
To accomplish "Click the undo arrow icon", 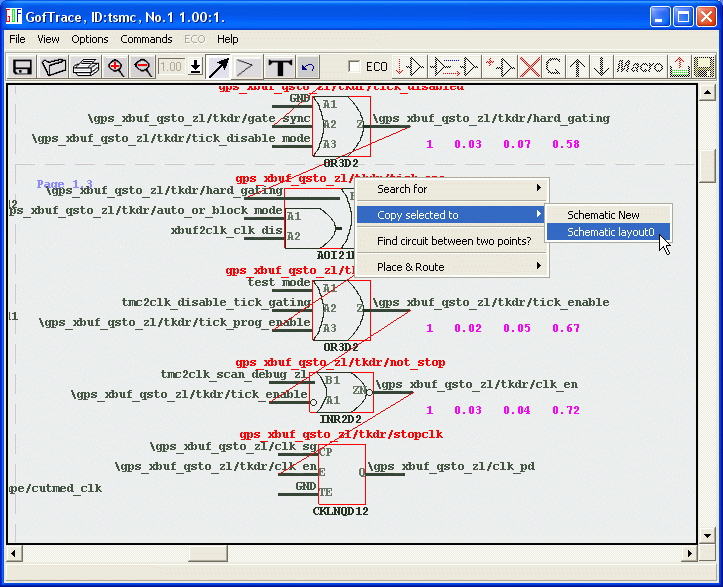I will (x=308, y=67).
